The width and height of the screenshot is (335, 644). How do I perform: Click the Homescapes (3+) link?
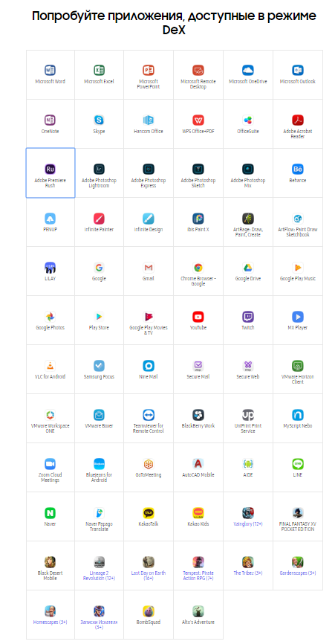50,622
